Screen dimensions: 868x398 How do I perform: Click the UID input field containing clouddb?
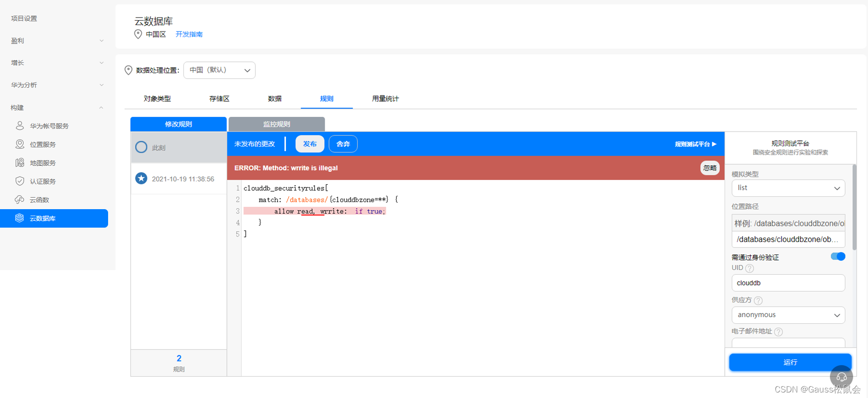[x=788, y=283]
